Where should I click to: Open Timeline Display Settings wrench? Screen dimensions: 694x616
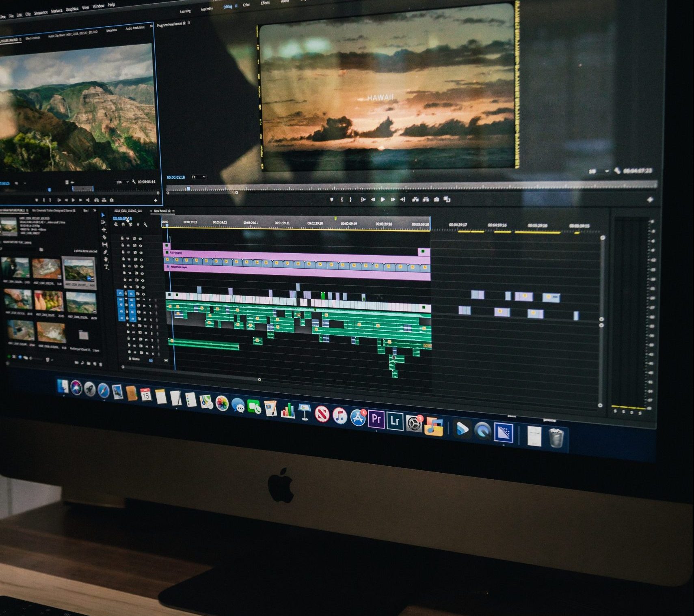pos(145,225)
